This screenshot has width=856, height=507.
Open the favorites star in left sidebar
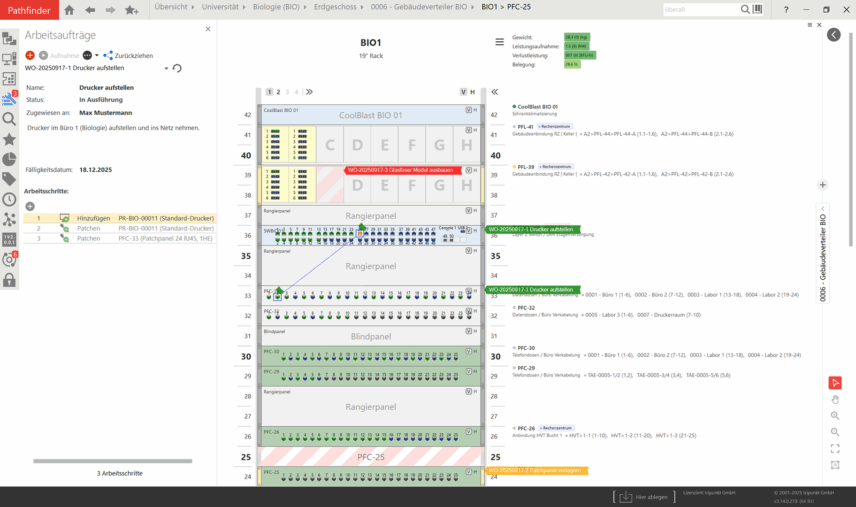point(9,138)
